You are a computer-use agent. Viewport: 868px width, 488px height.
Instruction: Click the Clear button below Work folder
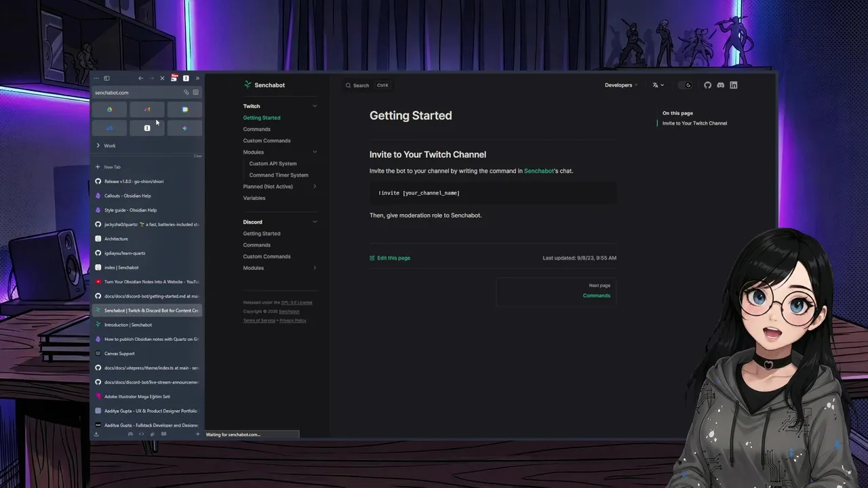197,156
